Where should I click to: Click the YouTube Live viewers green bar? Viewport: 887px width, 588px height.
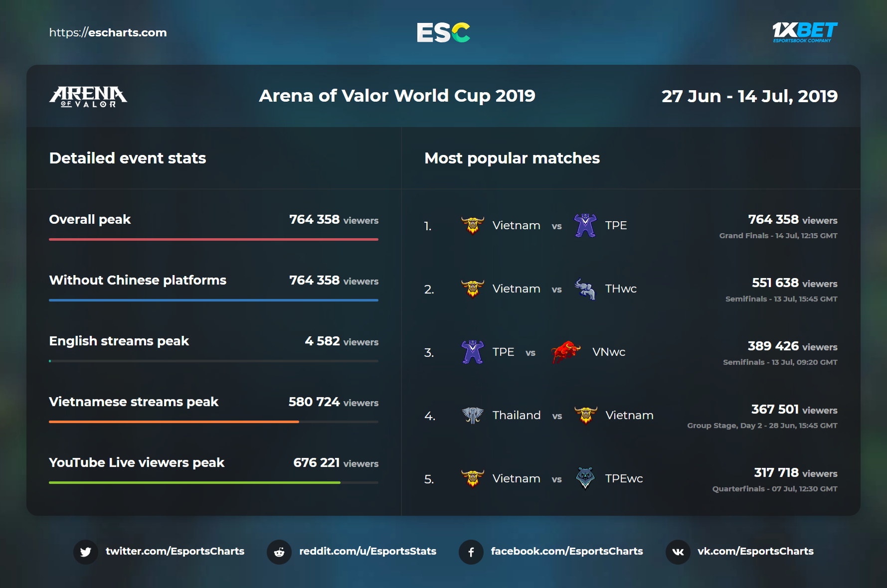(x=194, y=482)
